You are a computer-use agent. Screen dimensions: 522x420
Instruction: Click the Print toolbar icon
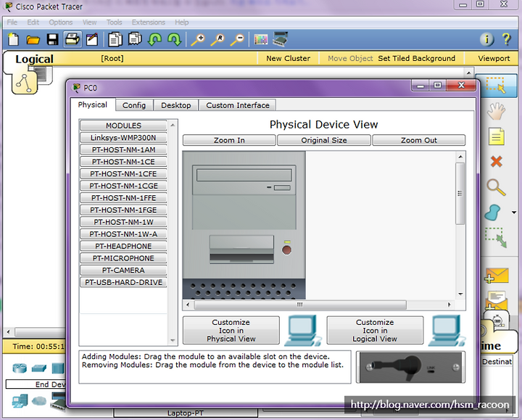(x=72, y=39)
